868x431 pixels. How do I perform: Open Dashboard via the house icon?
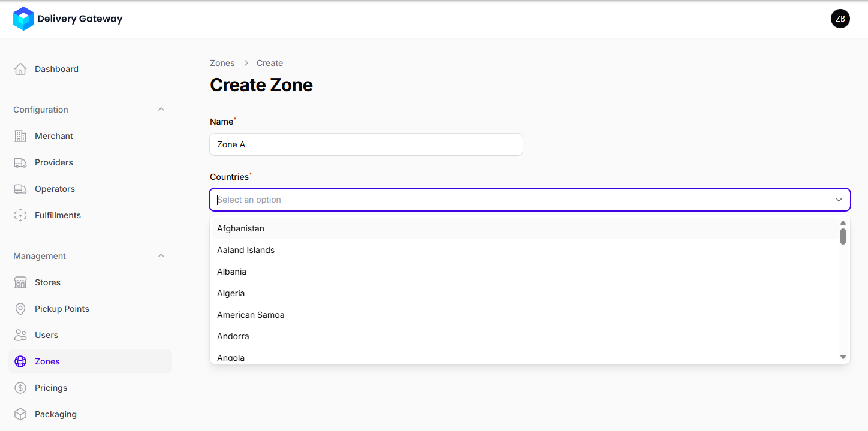point(20,69)
